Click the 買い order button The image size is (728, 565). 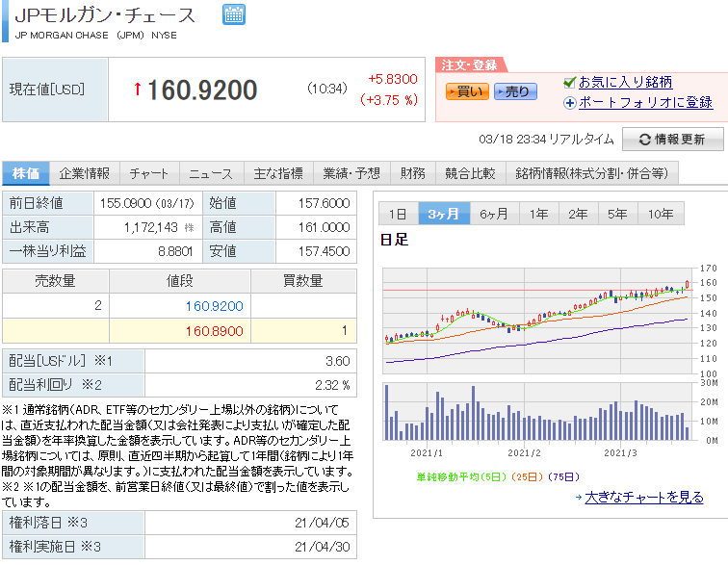pos(467,91)
